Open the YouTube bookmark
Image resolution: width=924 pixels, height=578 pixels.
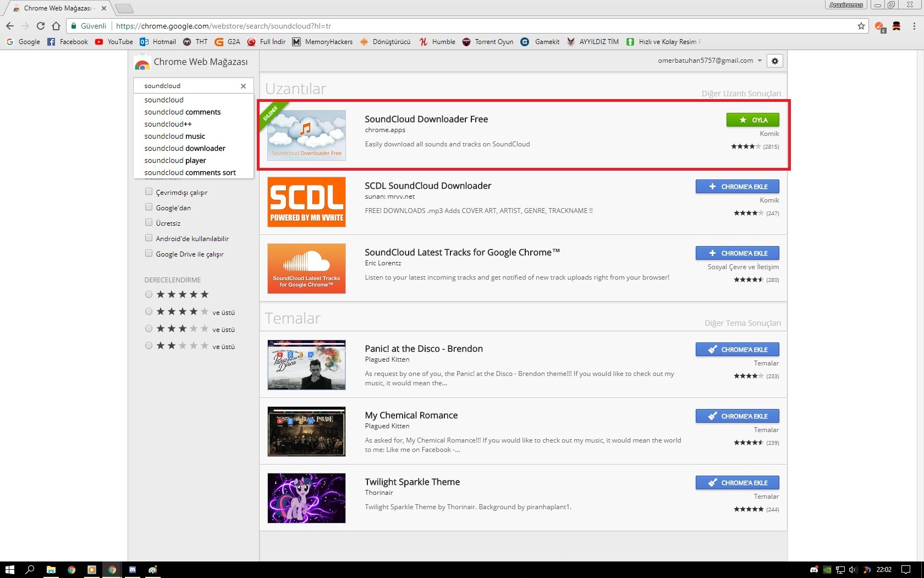[x=114, y=42]
